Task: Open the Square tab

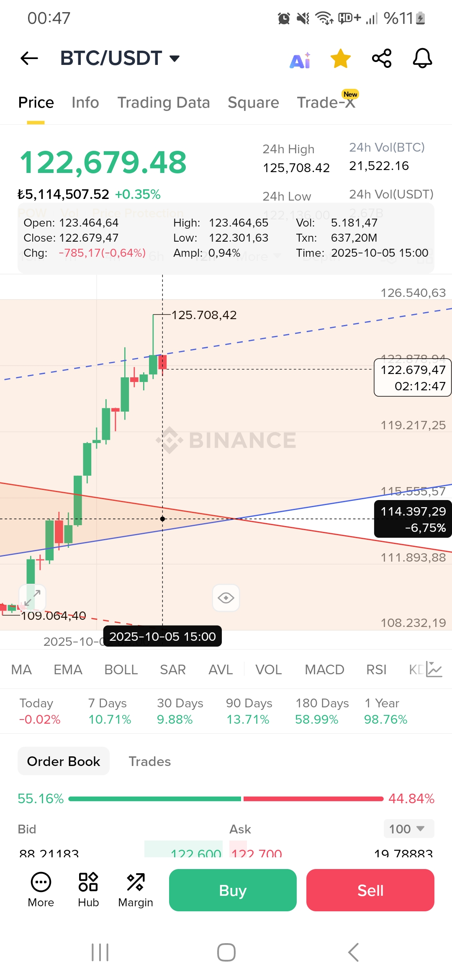Action: coord(253,103)
